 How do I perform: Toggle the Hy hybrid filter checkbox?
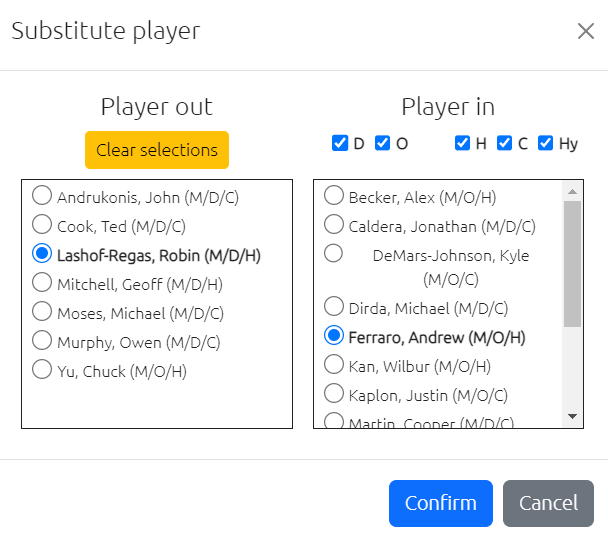point(546,143)
